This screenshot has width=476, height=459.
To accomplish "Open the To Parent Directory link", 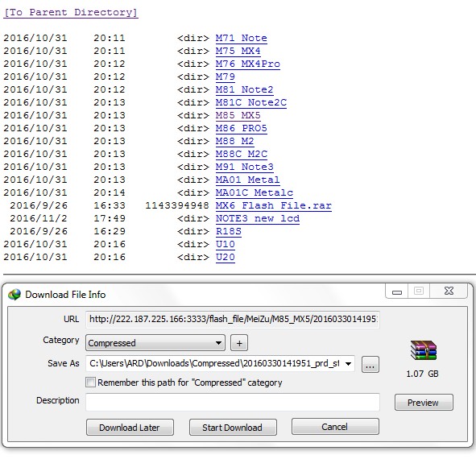I will tap(71, 12).
